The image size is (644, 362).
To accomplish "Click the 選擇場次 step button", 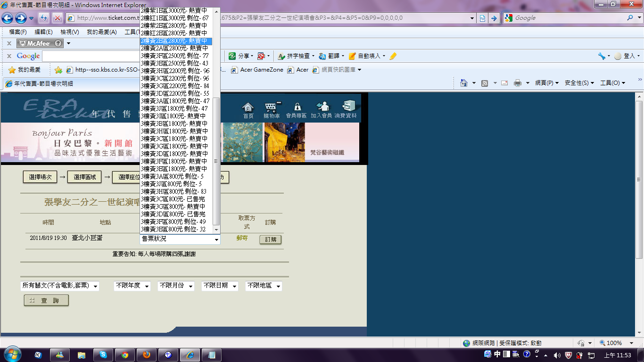I will (40, 177).
